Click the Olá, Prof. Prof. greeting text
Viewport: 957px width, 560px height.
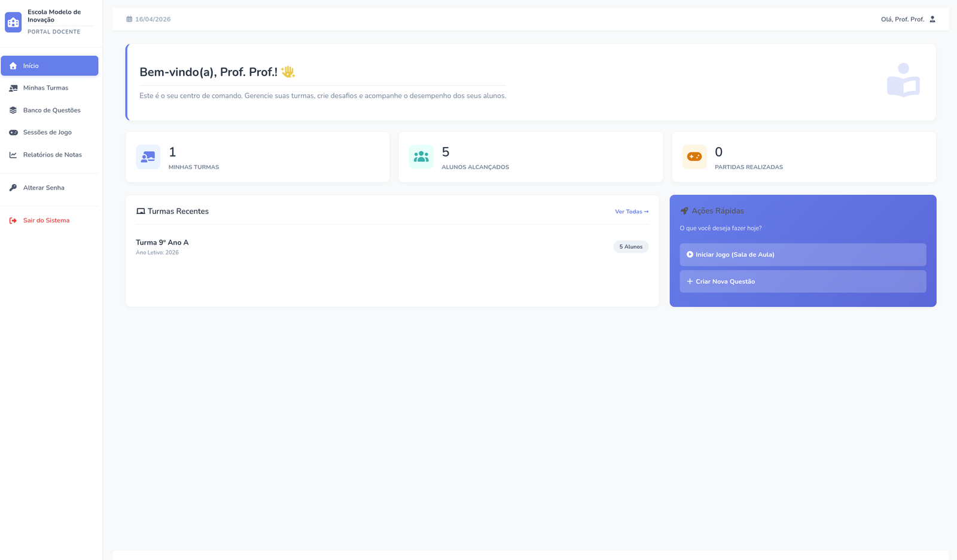click(x=902, y=19)
